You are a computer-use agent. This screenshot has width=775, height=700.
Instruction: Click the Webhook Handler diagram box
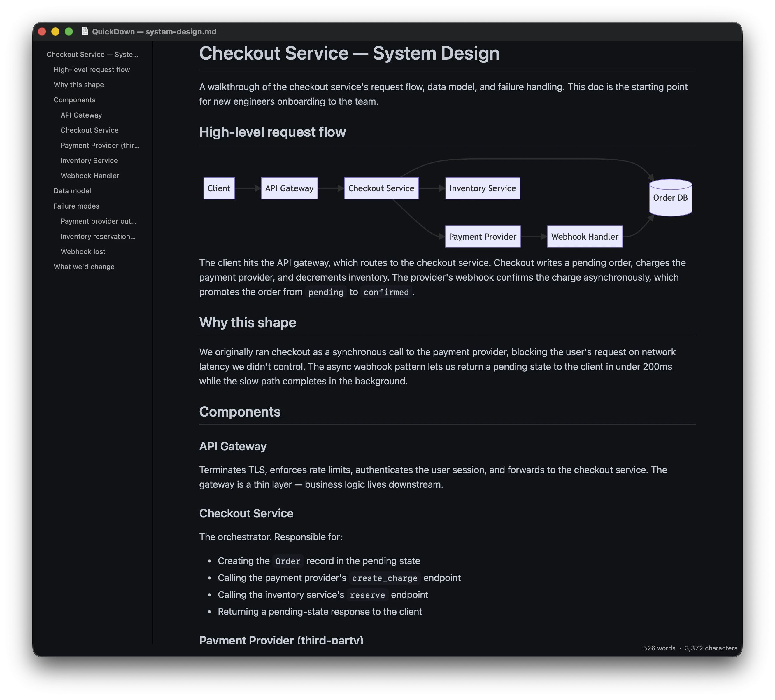point(584,237)
